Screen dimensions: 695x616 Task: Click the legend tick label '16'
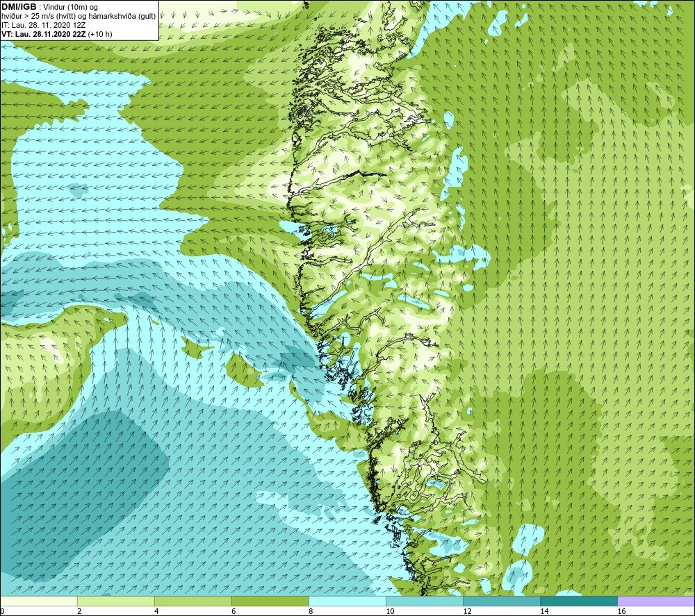(x=621, y=611)
